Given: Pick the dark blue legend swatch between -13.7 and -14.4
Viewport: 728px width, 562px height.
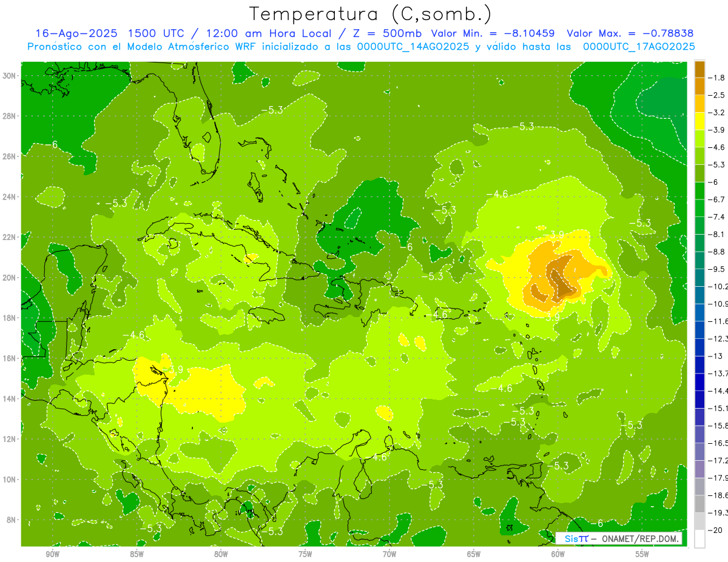Looking at the screenshot, I should pos(699,382).
